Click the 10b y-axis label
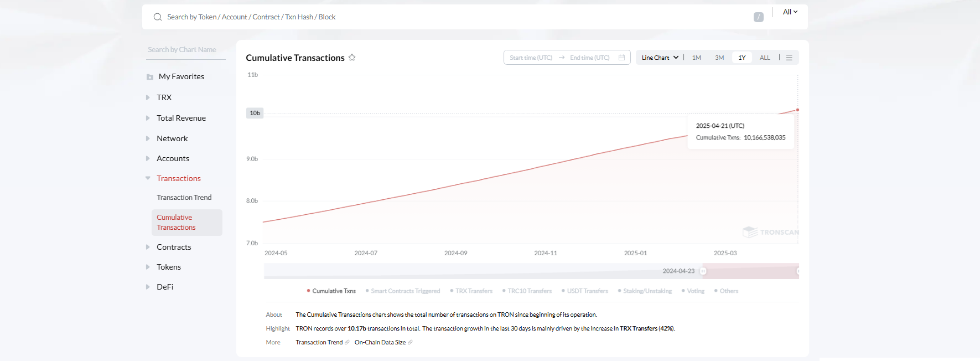 [x=255, y=113]
